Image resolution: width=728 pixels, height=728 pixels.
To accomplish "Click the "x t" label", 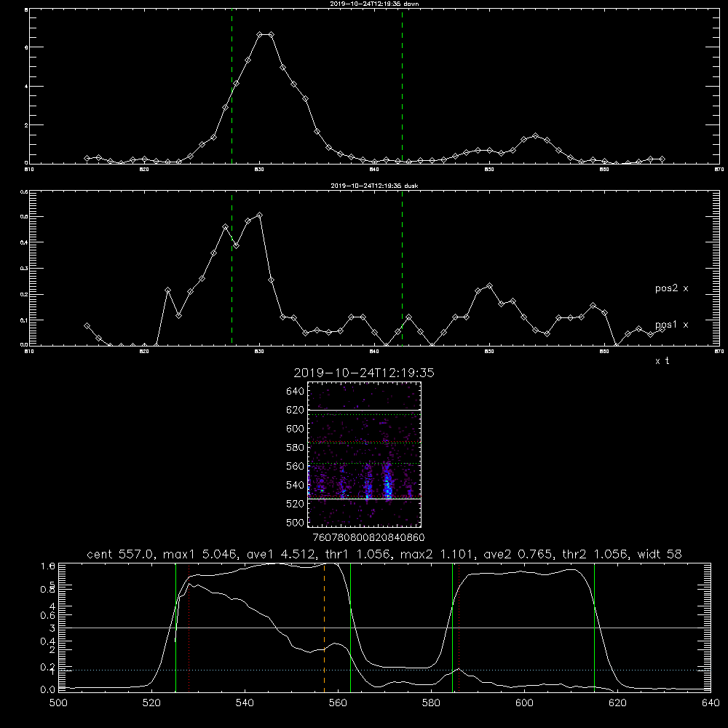I will (x=662, y=361).
